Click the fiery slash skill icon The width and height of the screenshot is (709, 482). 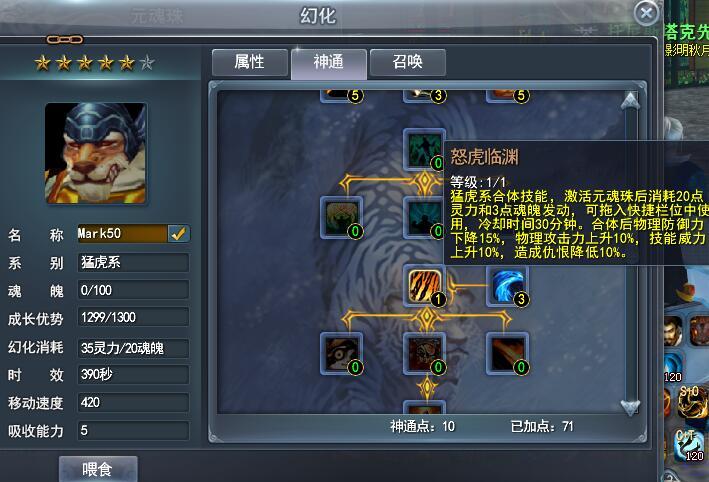click(x=507, y=354)
